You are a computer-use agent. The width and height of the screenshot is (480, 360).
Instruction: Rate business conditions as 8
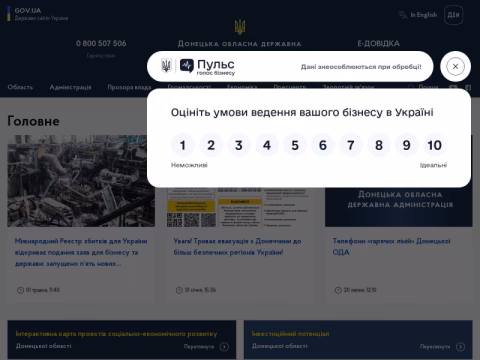(x=379, y=145)
